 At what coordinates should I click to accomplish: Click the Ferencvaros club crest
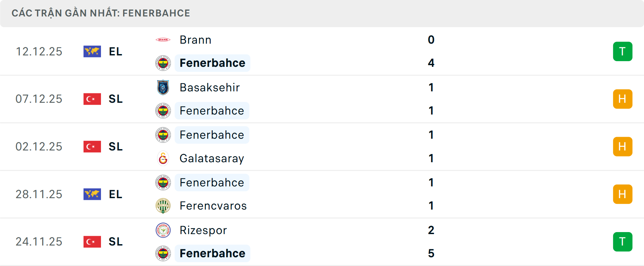[163, 206]
